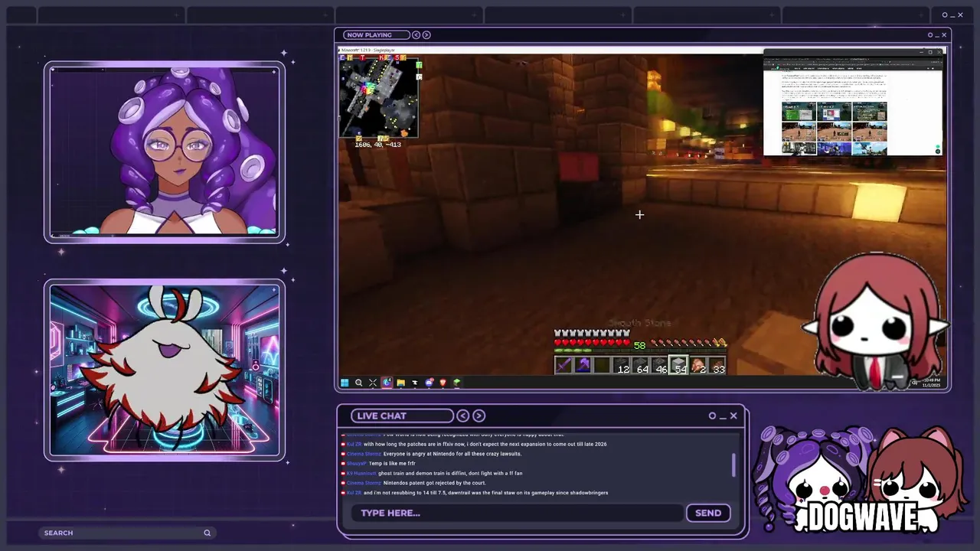Click the magnifier icon in the Search bar
Image resolution: width=980 pixels, height=551 pixels.
[x=207, y=533]
